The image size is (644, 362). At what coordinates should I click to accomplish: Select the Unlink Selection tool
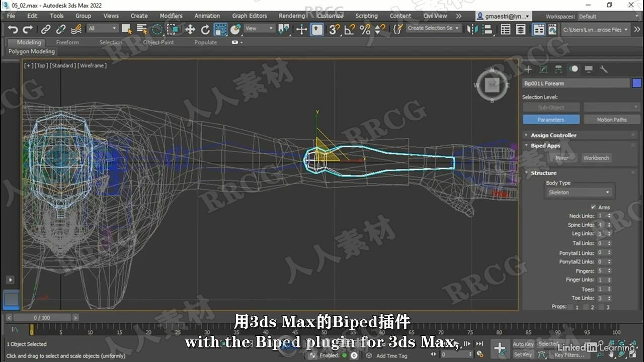[61, 30]
